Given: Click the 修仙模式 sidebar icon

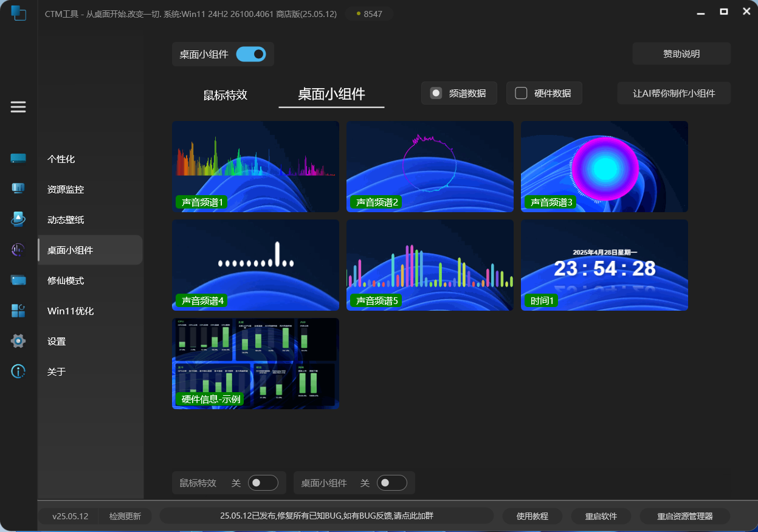Looking at the screenshot, I should (x=18, y=280).
